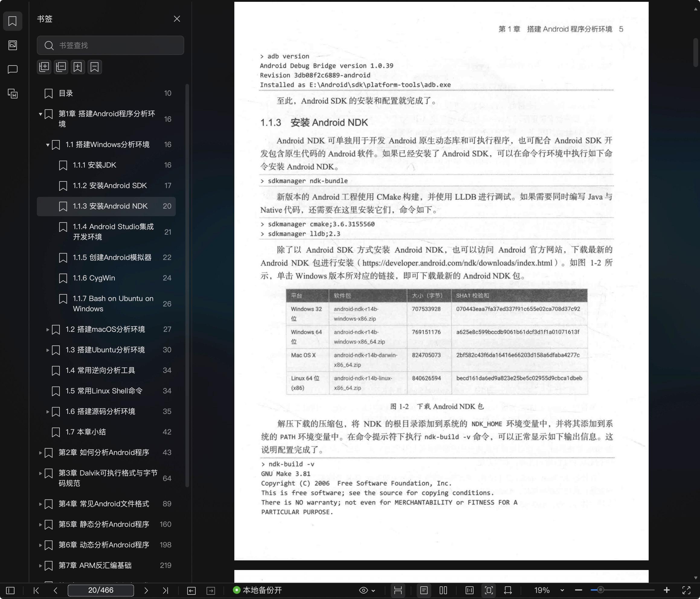Go to last page

[165, 590]
